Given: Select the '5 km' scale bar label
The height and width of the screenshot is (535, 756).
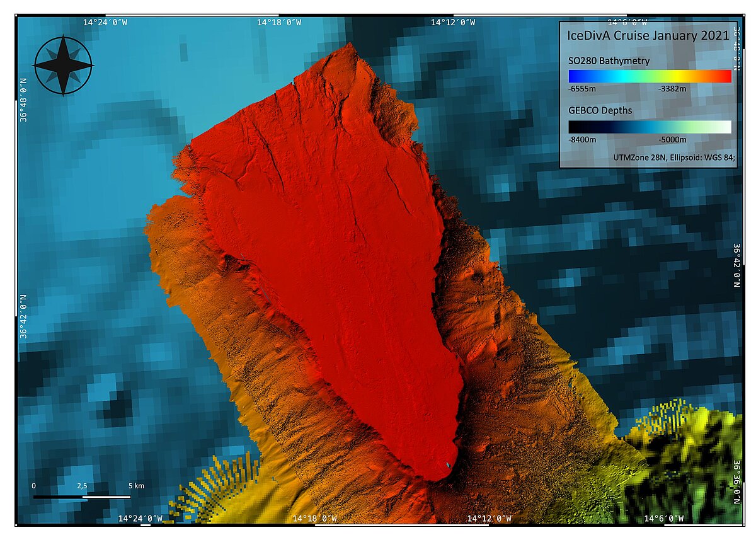Looking at the screenshot, I should (136, 486).
